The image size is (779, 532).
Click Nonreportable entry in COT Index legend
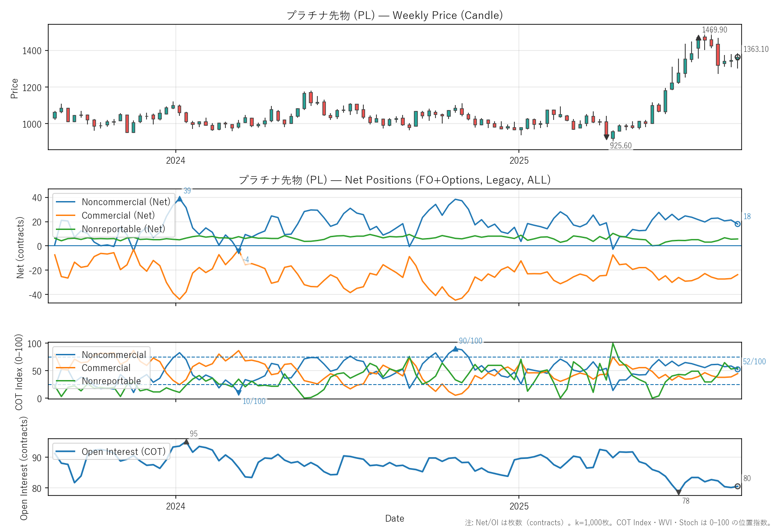[98, 381]
